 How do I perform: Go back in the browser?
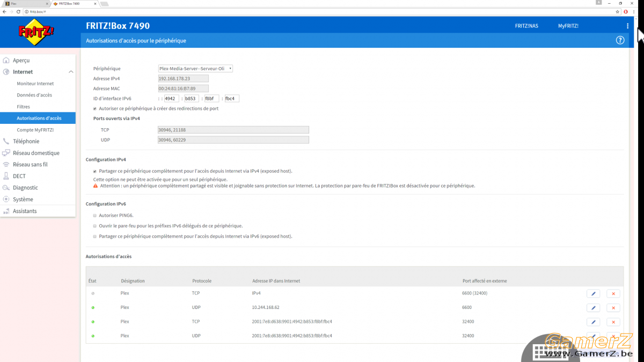(4, 11)
